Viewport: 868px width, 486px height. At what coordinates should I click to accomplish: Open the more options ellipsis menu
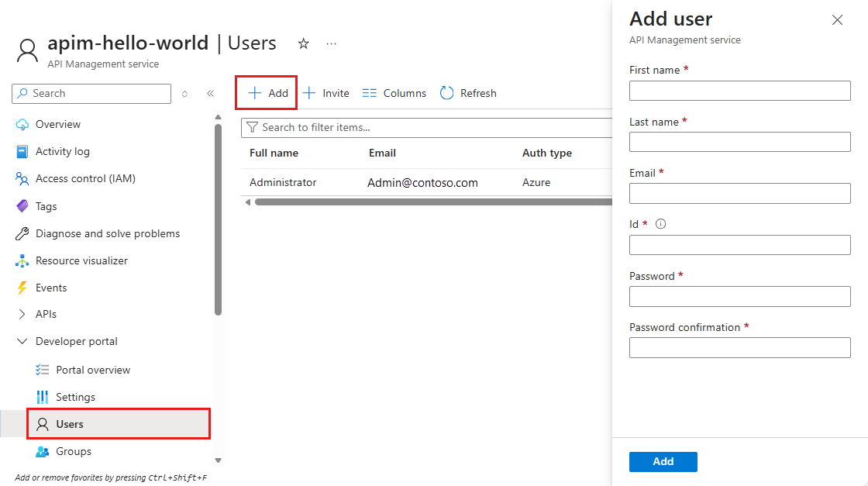tap(332, 44)
